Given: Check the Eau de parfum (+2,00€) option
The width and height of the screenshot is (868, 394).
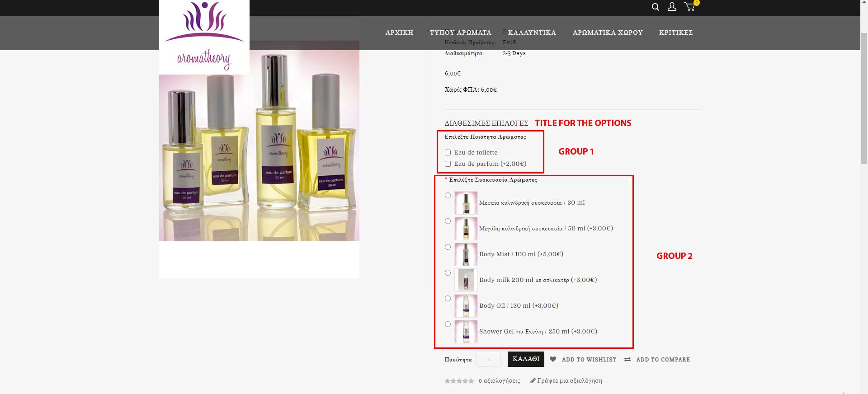Looking at the screenshot, I should point(448,164).
